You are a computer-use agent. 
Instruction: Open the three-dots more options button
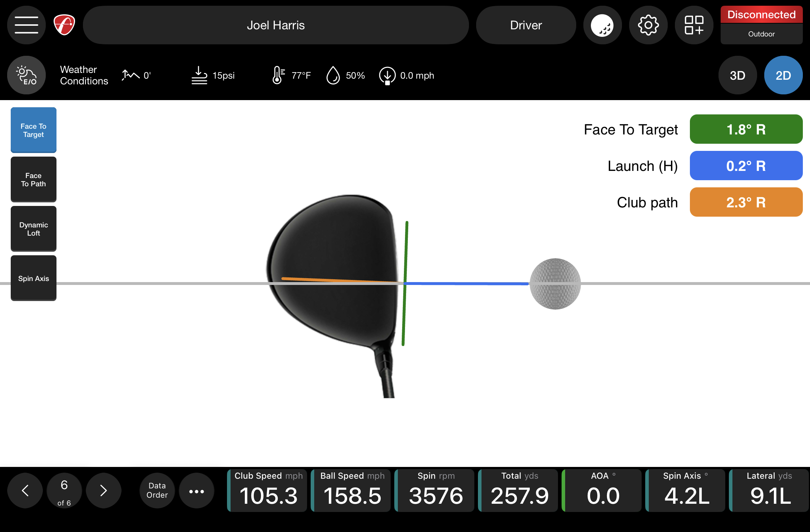pos(197,491)
